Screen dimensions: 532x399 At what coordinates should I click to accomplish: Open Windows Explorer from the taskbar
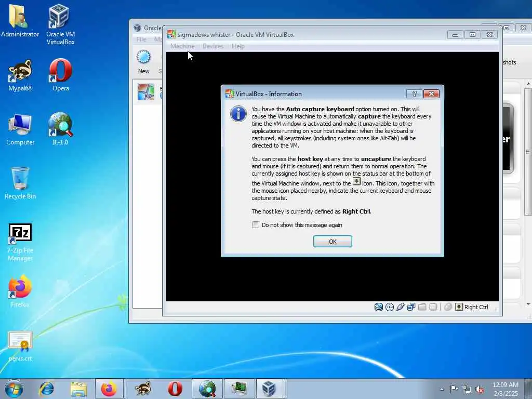(x=78, y=389)
